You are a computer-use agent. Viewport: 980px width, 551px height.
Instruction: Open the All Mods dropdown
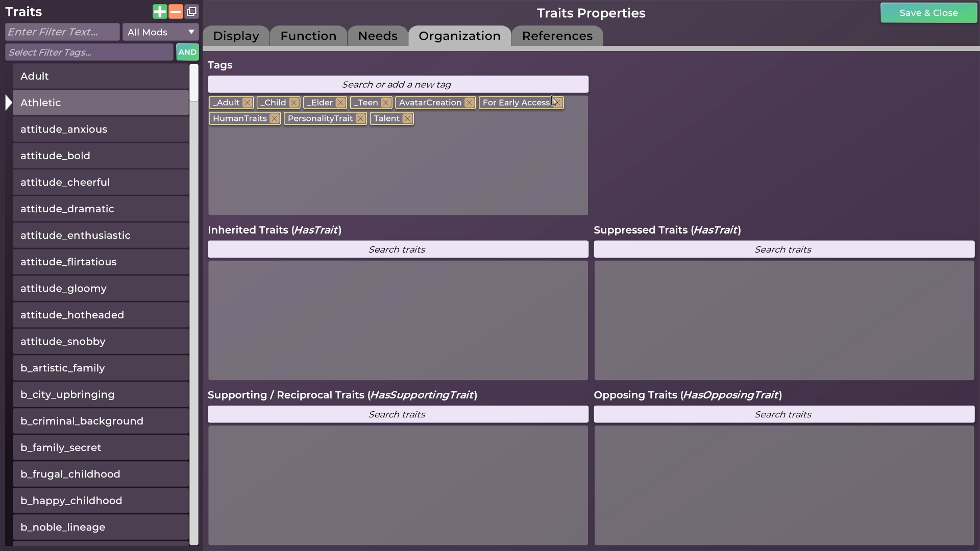click(x=161, y=31)
